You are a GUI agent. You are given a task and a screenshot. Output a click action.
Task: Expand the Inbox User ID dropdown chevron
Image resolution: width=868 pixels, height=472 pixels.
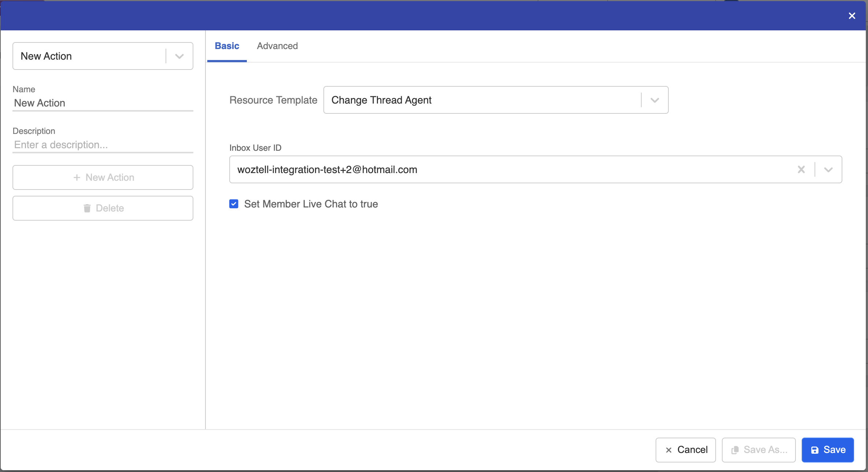click(828, 169)
